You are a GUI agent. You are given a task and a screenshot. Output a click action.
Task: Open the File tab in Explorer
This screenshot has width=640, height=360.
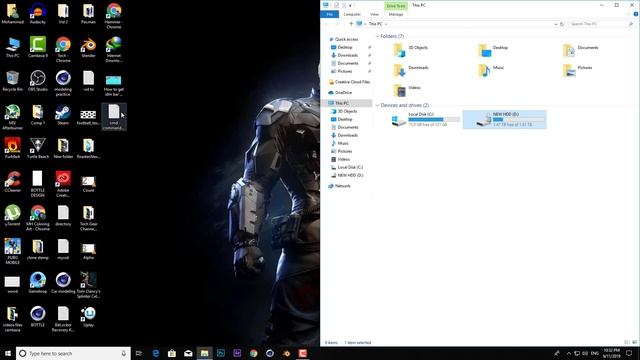tap(329, 14)
